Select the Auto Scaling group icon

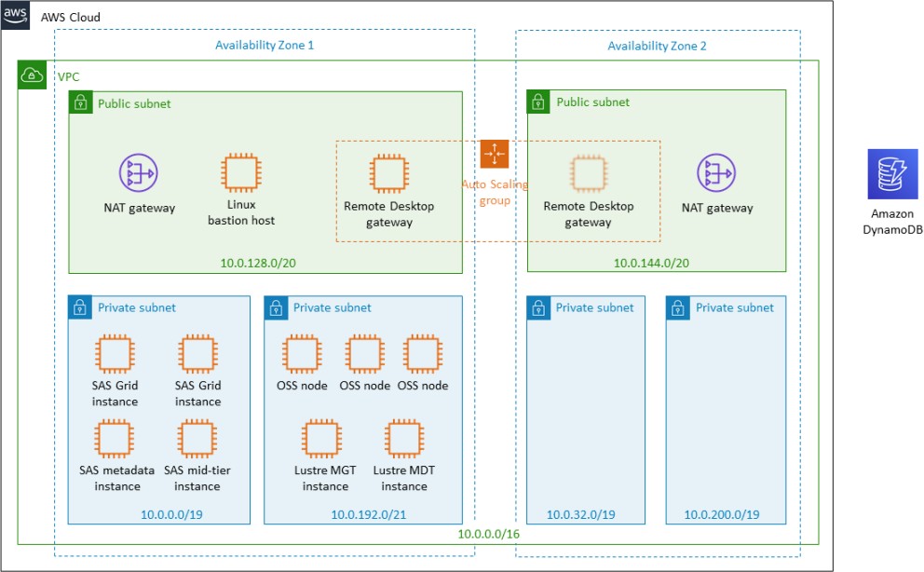point(495,155)
